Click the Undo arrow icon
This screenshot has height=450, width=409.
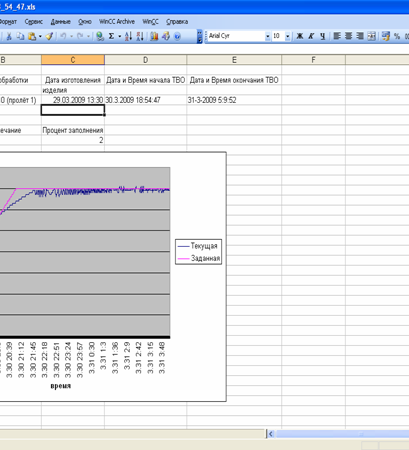[x=63, y=36]
